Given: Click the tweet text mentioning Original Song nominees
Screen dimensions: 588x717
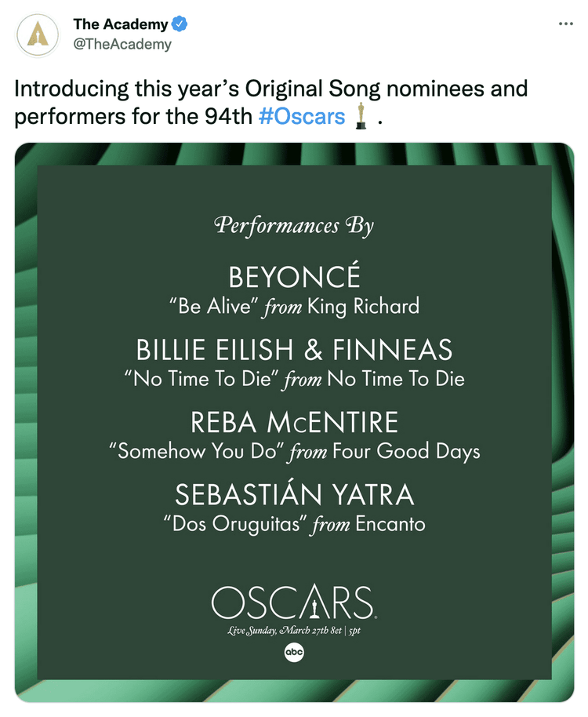Looking at the screenshot, I should pyautogui.click(x=270, y=89).
